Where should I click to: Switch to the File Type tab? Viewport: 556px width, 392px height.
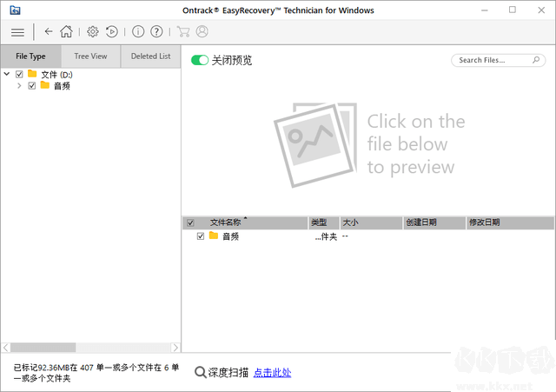click(30, 56)
